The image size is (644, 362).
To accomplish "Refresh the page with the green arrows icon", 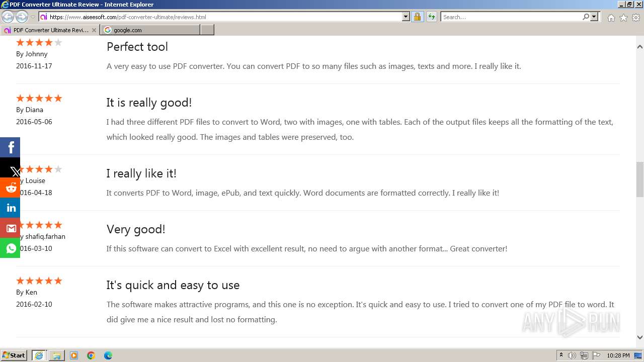I will tap(431, 17).
